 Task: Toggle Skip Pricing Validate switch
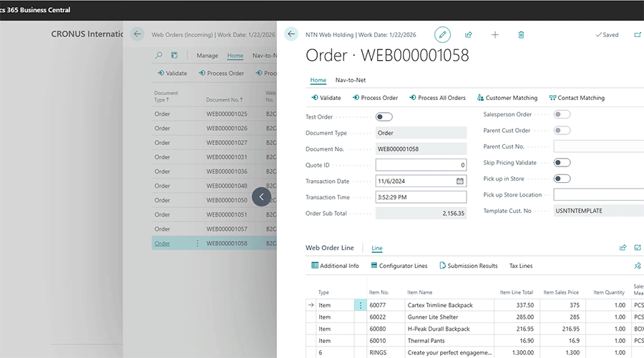(562, 163)
